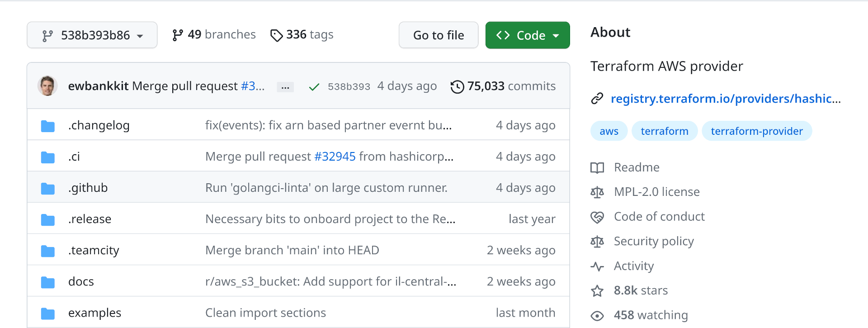Open the 'Necessary bits to onboard' commit message

click(x=330, y=219)
